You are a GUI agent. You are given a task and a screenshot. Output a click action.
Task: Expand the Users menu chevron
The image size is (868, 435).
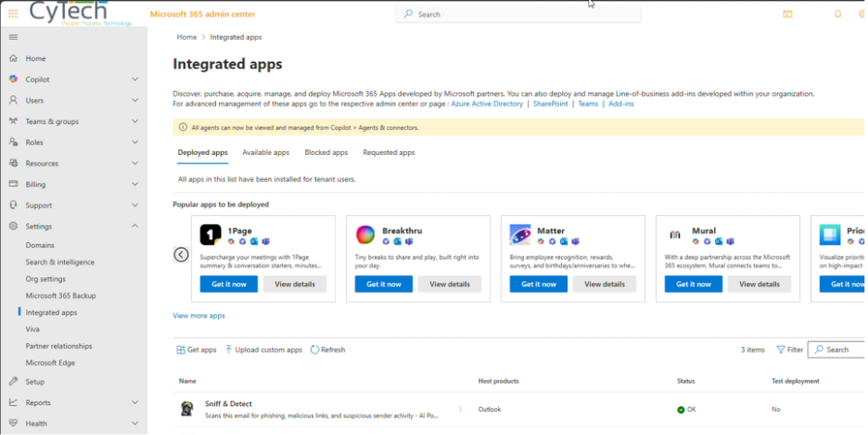pos(134,100)
